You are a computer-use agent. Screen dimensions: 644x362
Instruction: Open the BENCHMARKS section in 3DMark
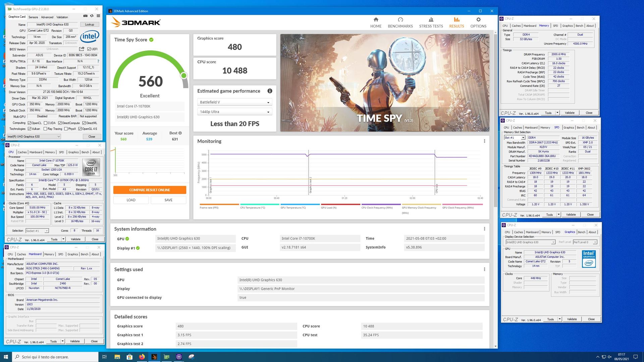point(400,22)
